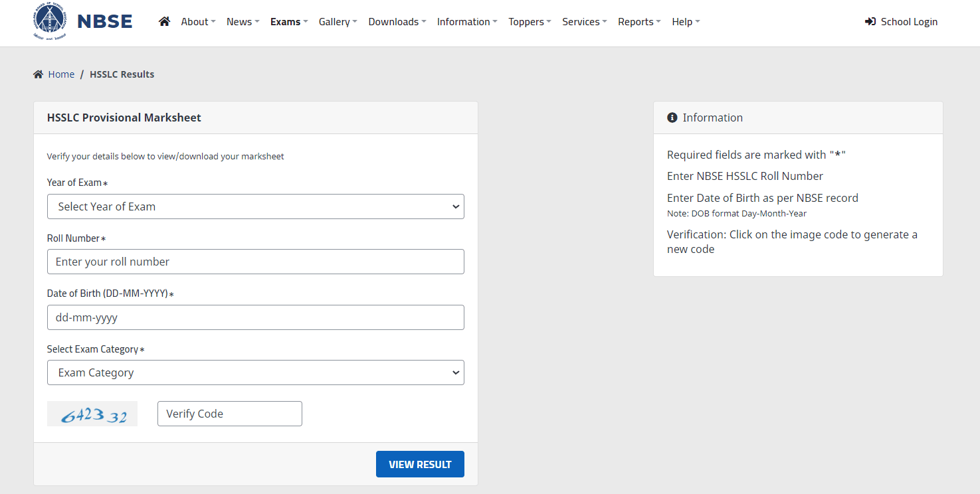Click 'Enter NBSE HSSLC Roll Number' text
This screenshot has height=494, width=980.
(x=745, y=176)
